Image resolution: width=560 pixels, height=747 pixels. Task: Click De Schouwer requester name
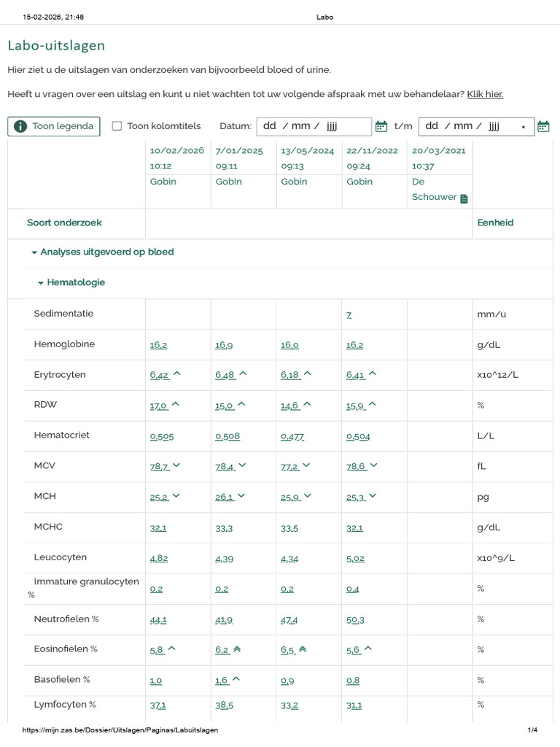[434, 189]
